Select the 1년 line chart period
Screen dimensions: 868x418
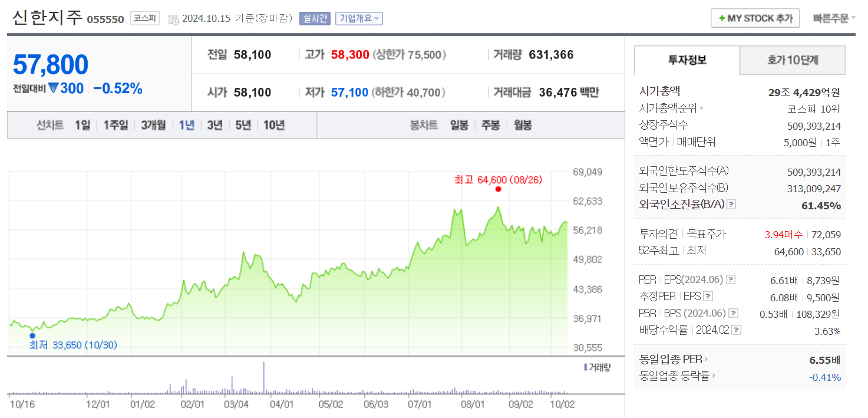click(x=187, y=125)
